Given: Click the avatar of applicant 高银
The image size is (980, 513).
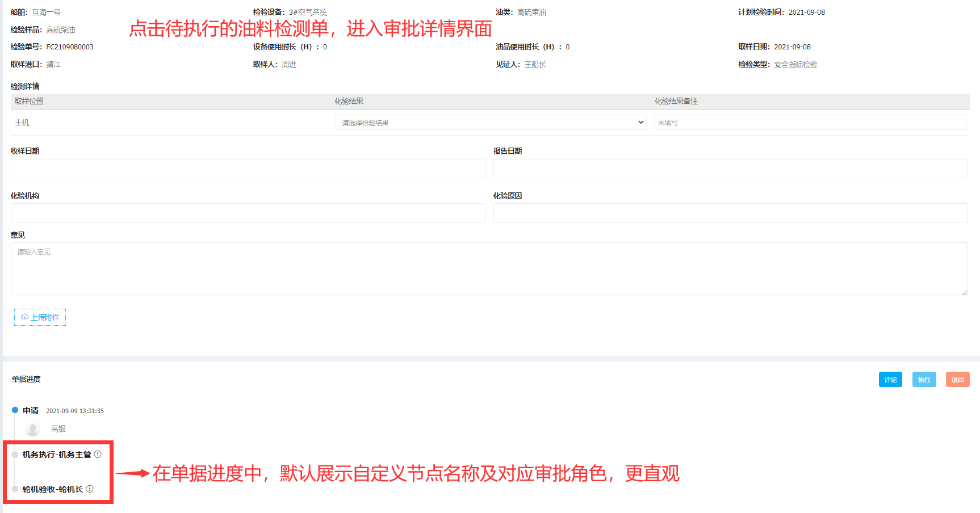Looking at the screenshot, I should [32, 429].
